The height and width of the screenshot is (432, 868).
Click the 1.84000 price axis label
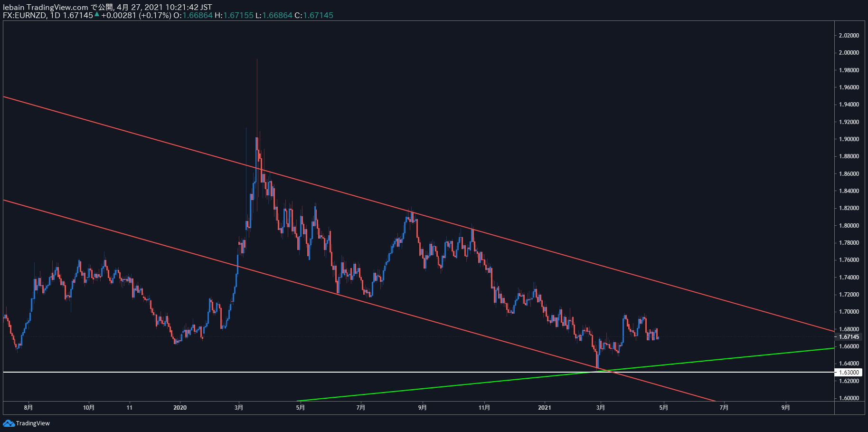pos(849,191)
